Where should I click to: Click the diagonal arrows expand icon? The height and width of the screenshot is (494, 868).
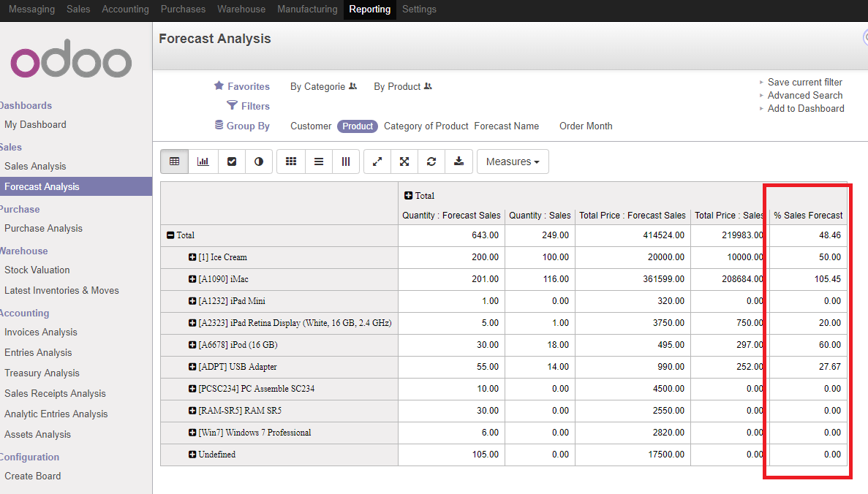(x=377, y=161)
